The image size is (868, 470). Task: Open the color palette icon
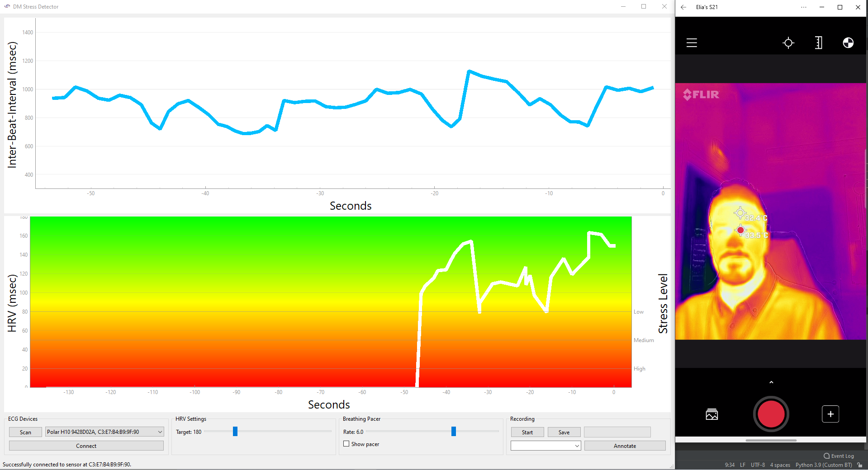point(848,43)
